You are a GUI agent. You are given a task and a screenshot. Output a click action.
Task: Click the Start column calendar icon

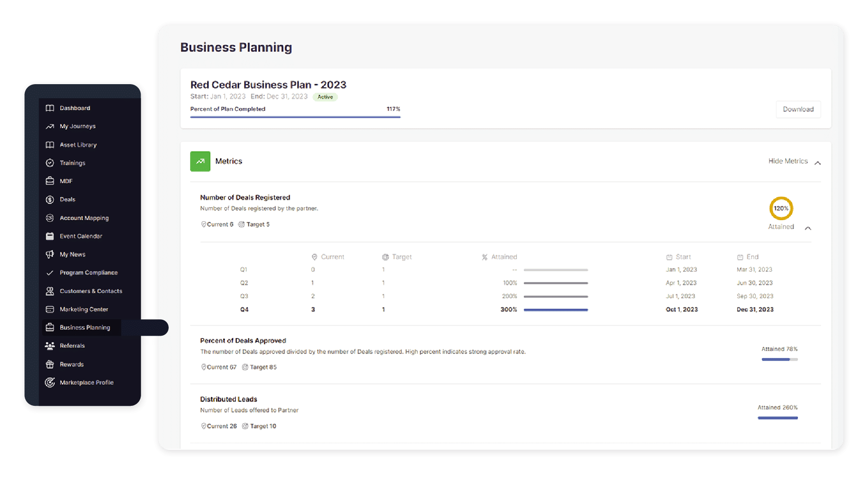click(669, 257)
